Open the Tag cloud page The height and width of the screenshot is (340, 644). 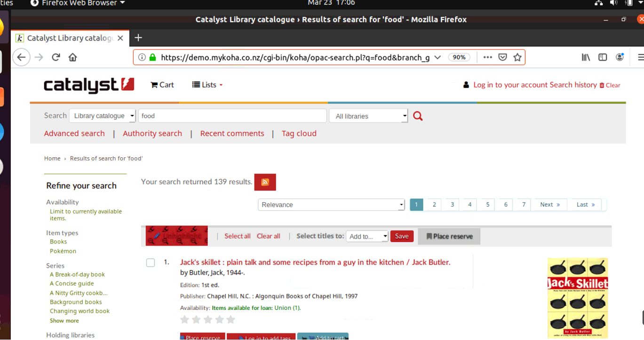(x=299, y=133)
